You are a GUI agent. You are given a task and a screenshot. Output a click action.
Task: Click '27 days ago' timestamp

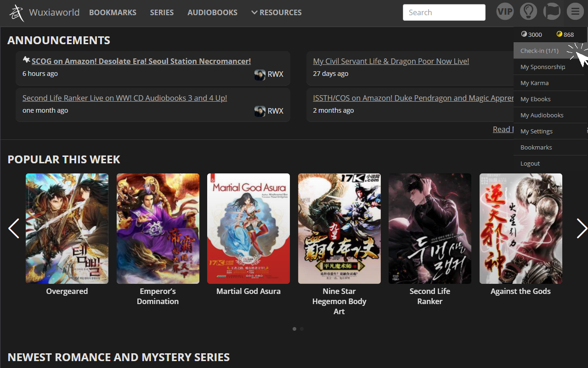point(331,74)
